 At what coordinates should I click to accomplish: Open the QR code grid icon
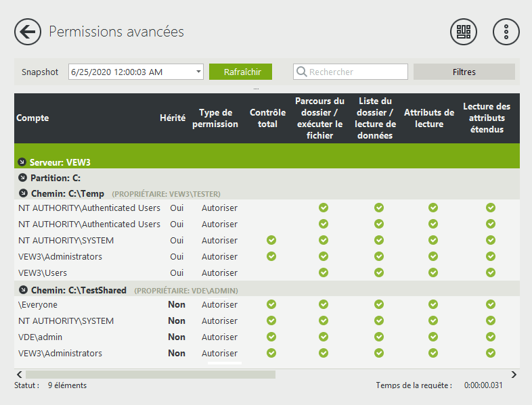[464, 32]
